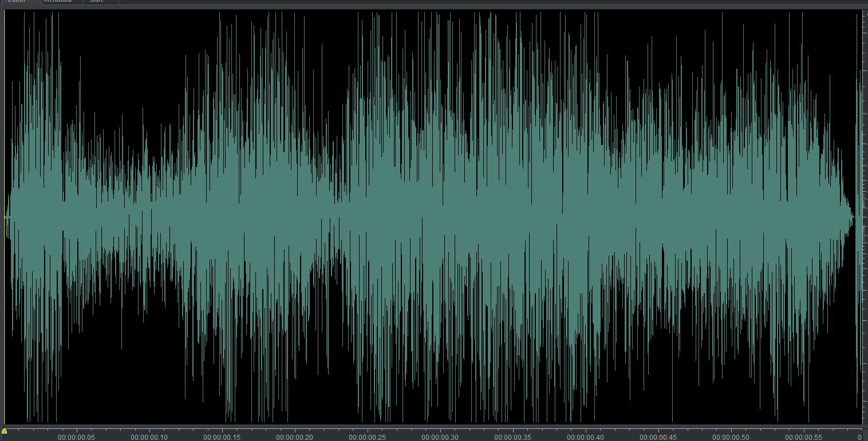Jump to 00:00:00.50 on timeline

(731, 437)
